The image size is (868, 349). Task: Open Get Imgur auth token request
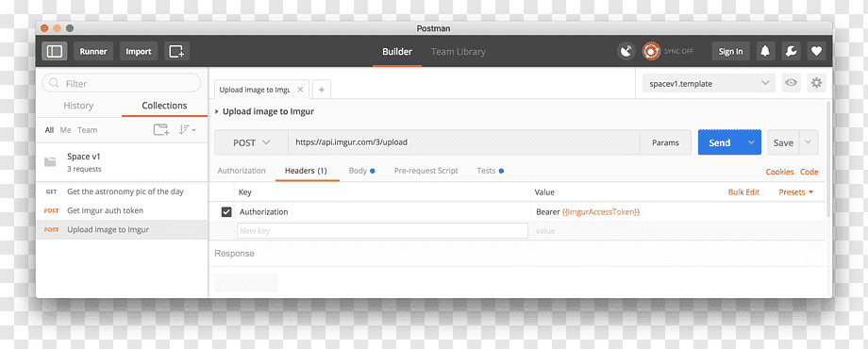click(122, 210)
